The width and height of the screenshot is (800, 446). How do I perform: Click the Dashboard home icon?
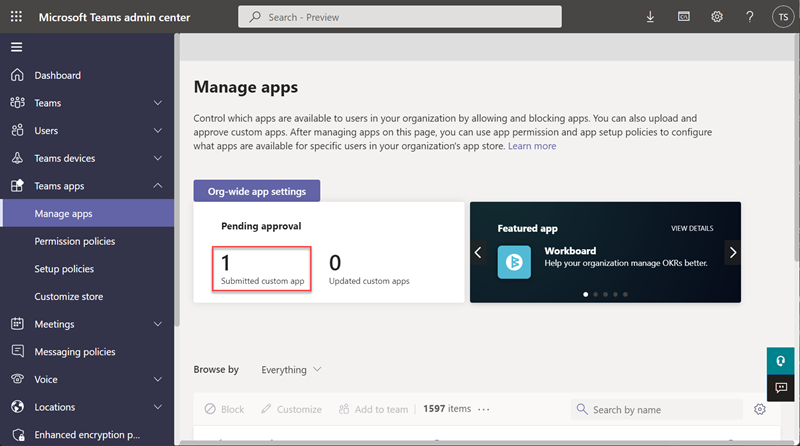(x=17, y=75)
